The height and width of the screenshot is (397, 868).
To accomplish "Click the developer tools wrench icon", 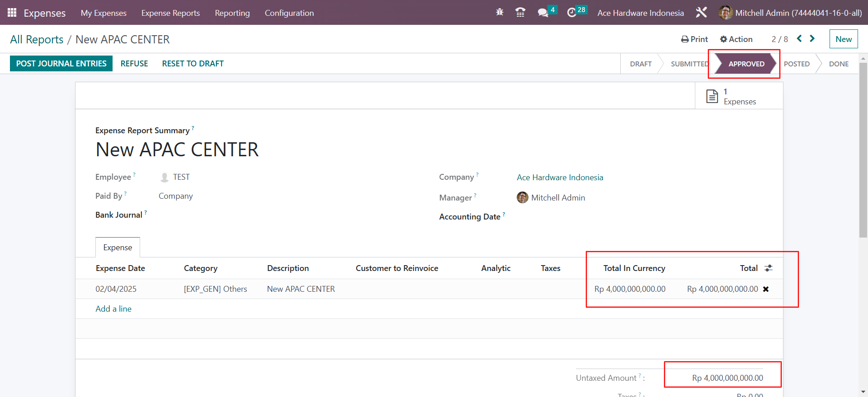I will (701, 13).
